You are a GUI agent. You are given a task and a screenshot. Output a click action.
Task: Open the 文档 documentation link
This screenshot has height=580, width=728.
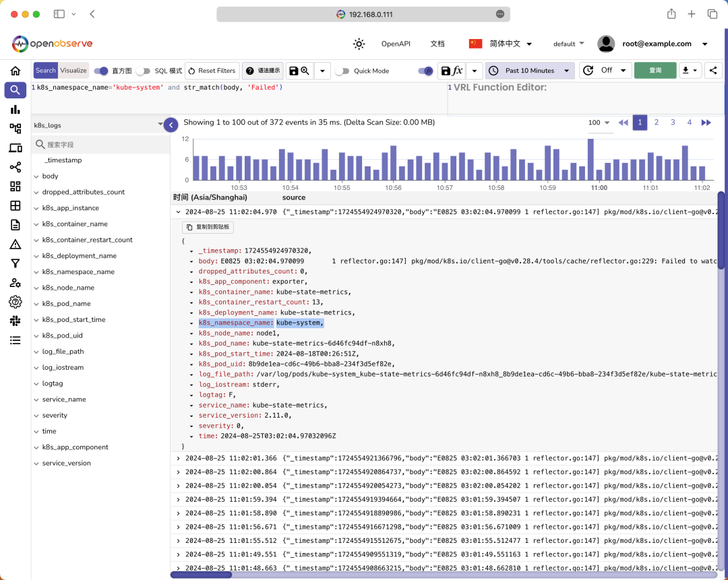[x=437, y=44]
